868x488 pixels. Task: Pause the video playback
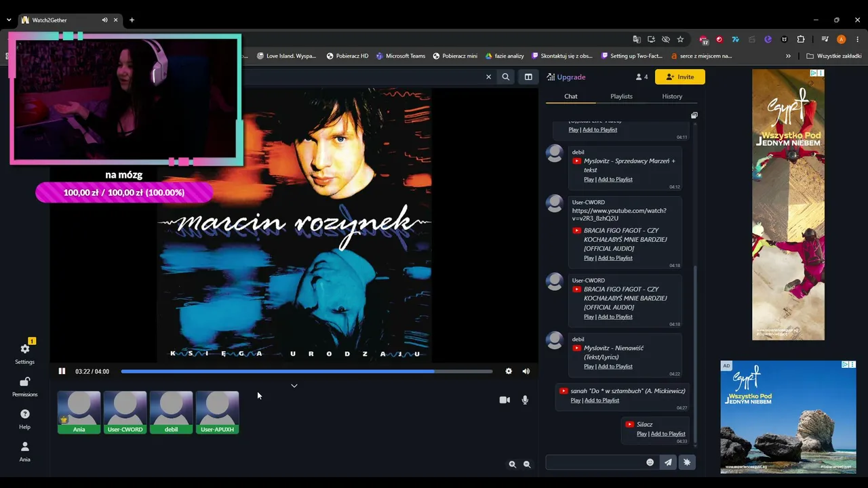click(x=62, y=371)
